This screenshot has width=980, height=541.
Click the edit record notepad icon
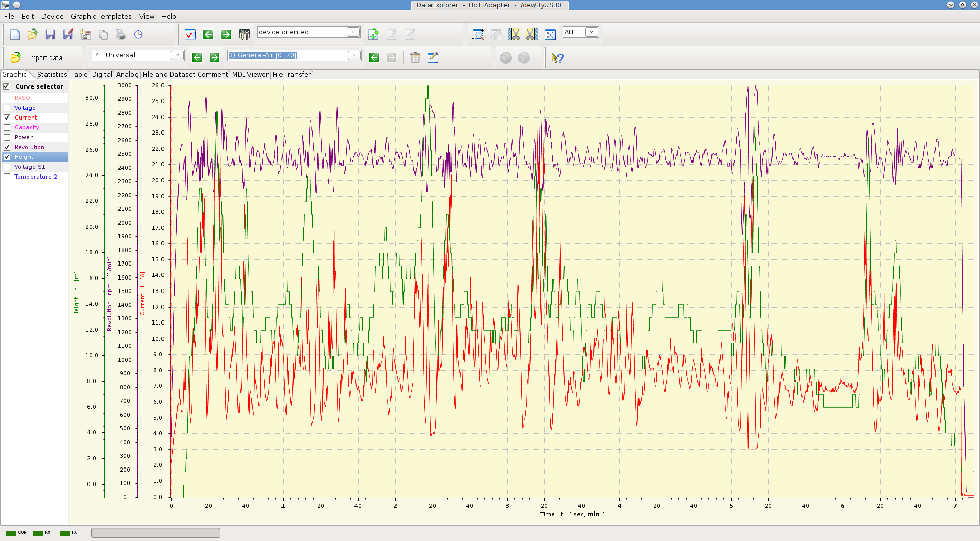click(433, 57)
